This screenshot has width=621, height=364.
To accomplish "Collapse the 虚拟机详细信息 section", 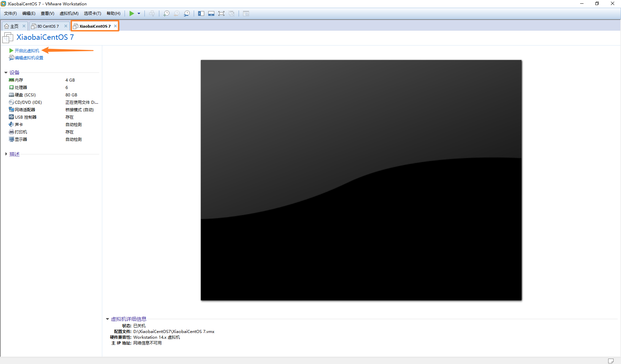I will tap(107, 319).
